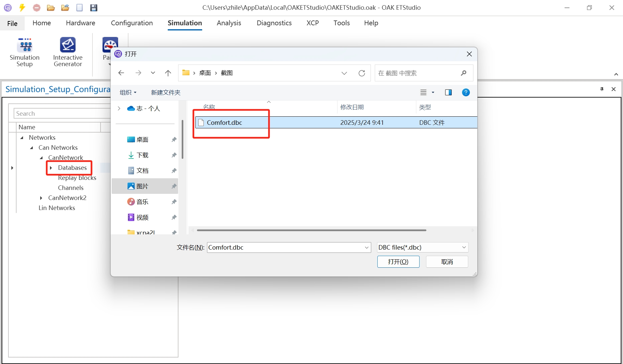
Task: Open the 组织 dropdown menu
Action: coord(128,92)
